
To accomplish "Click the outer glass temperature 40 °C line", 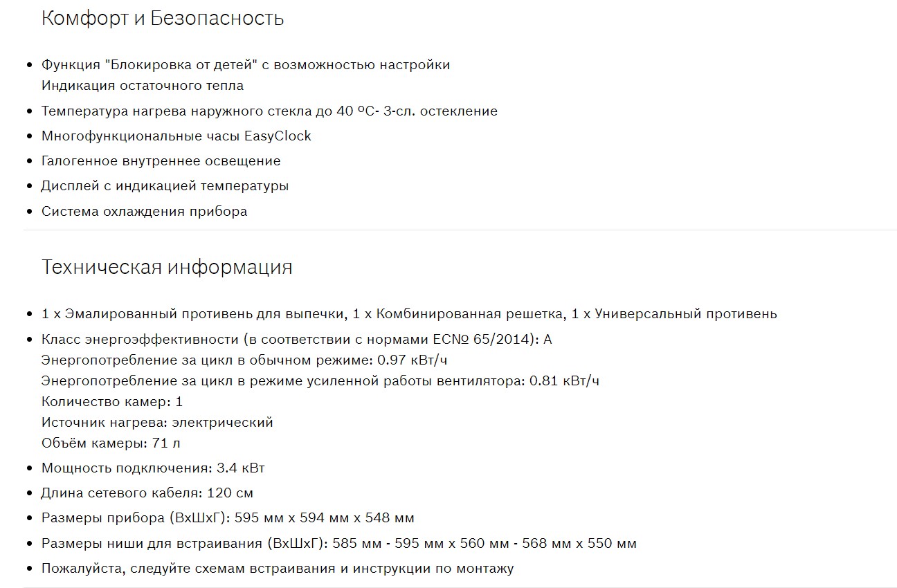I will 269,111.
